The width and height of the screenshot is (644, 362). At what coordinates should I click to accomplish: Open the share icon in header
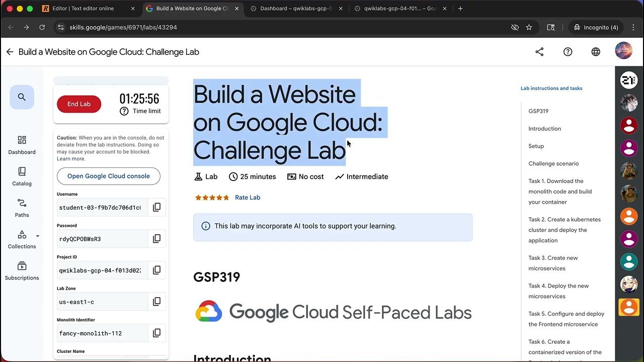click(539, 52)
